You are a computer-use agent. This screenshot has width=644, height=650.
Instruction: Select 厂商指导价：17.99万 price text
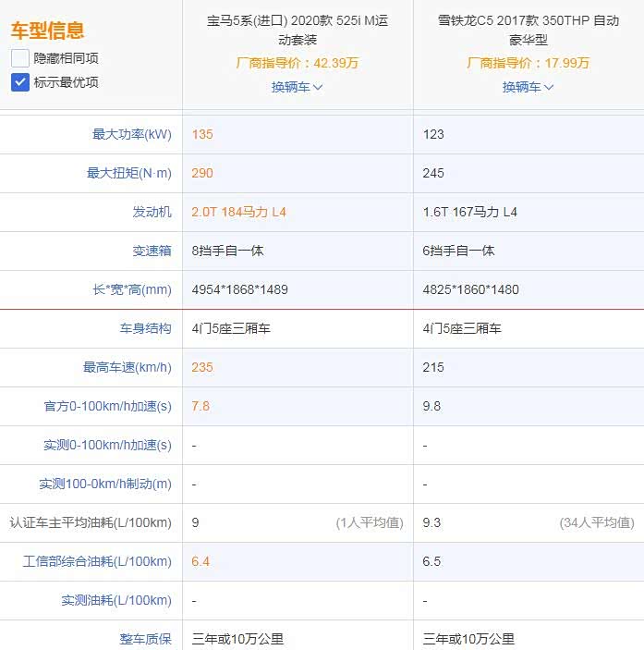[x=528, y=63]
